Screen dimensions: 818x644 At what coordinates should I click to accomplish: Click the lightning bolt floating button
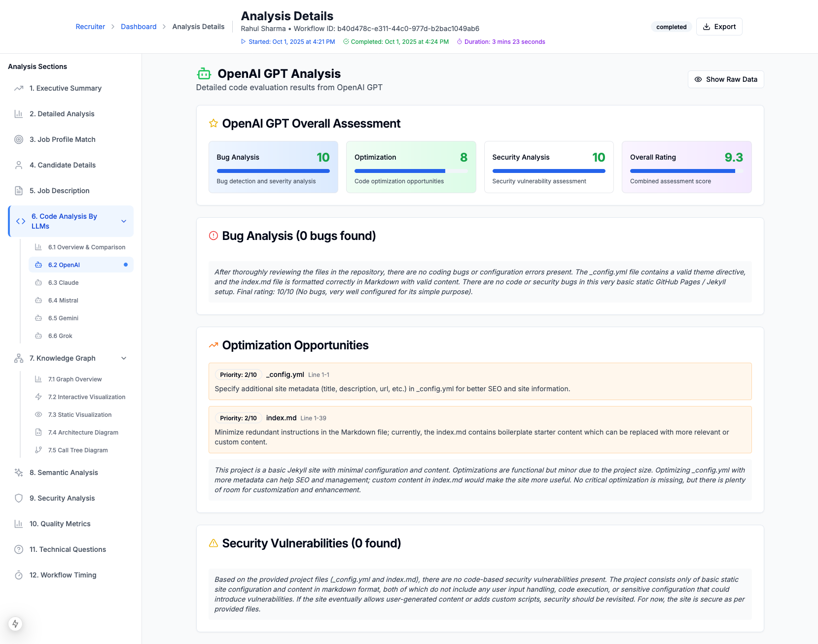coord(15,624)
